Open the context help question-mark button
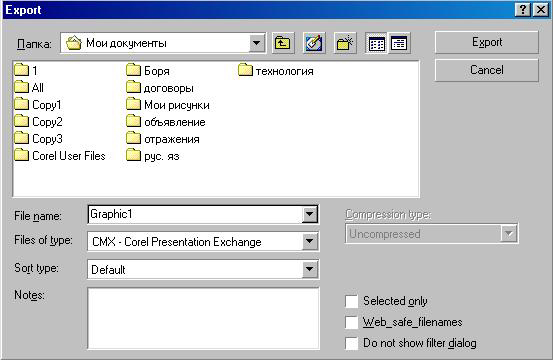This screenshot has height=360, width=553. [523, 10]
